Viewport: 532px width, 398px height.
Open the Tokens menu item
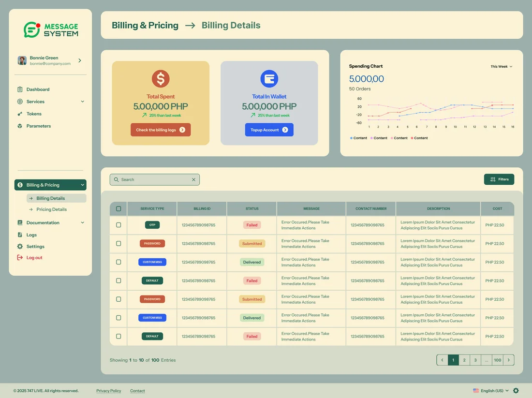(34, 114)
